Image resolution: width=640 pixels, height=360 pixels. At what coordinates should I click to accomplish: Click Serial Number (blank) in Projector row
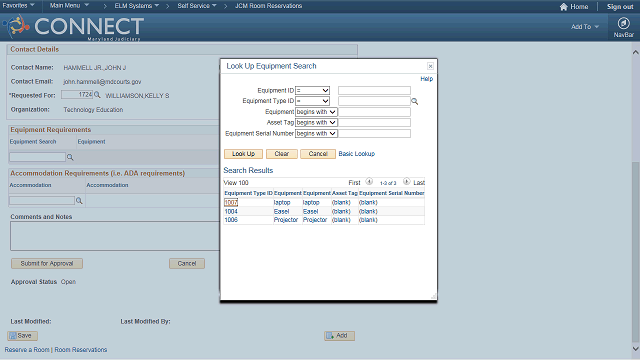(368, 220)
